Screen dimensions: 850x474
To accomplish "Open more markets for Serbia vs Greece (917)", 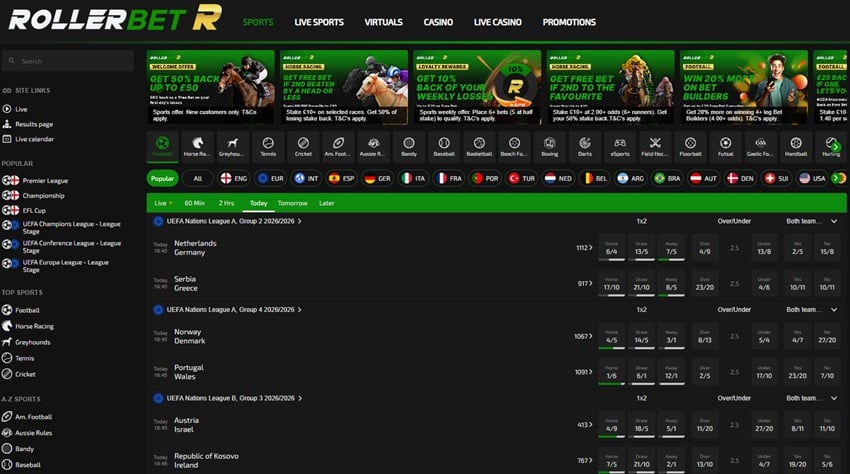I will [585, 284].
